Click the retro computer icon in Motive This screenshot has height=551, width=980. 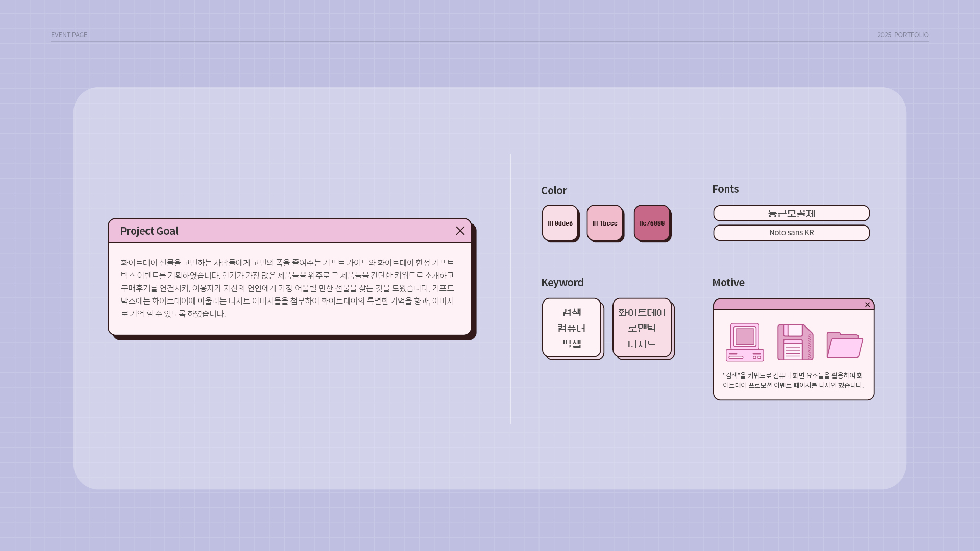click(x=745, y=342)
